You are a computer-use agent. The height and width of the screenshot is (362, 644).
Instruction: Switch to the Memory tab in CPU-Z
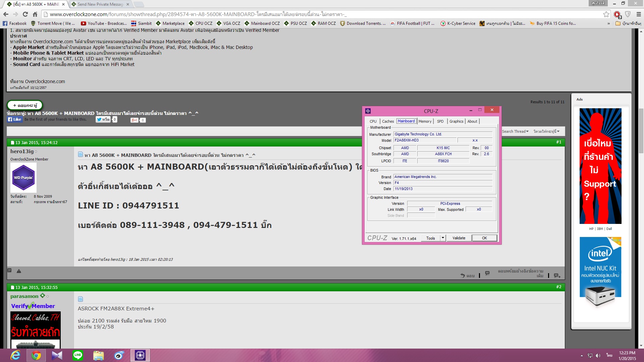click(x=425, y=121)
